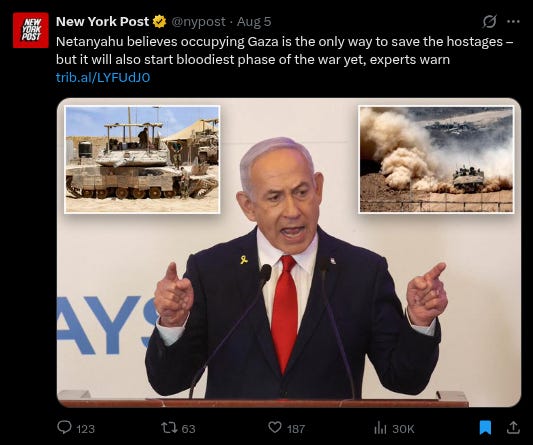This screenshot has height=445, width=533.
Task: Open the New York Post display name
Action: pyautogui.click(x=102, y=21)
